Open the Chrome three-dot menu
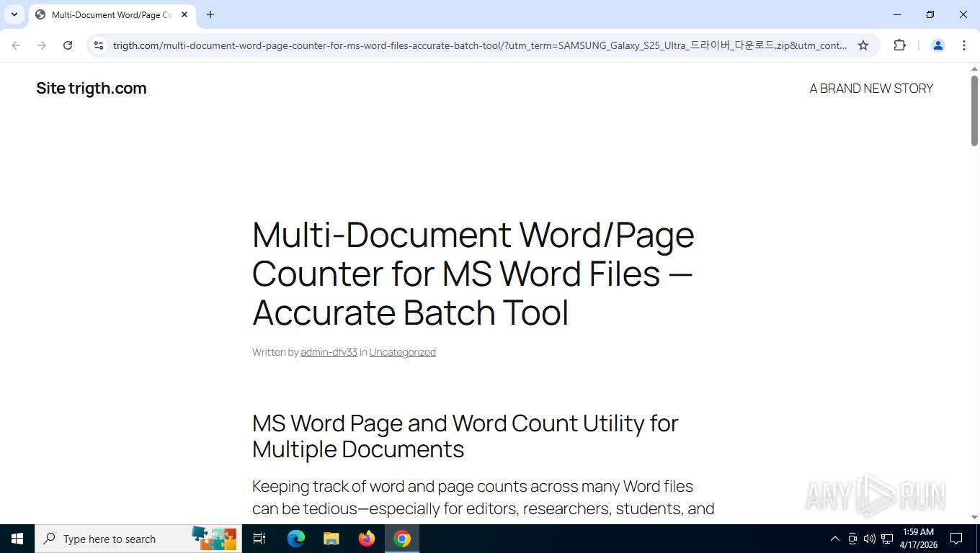Viewport: 980px width, 553px height. (x=964, y=45)
